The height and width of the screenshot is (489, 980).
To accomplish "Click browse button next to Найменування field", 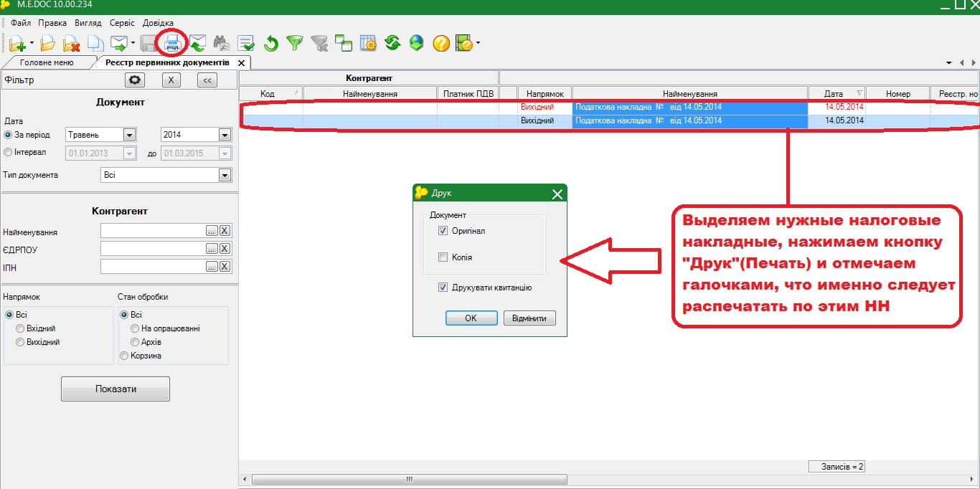I will pos(212,231).
